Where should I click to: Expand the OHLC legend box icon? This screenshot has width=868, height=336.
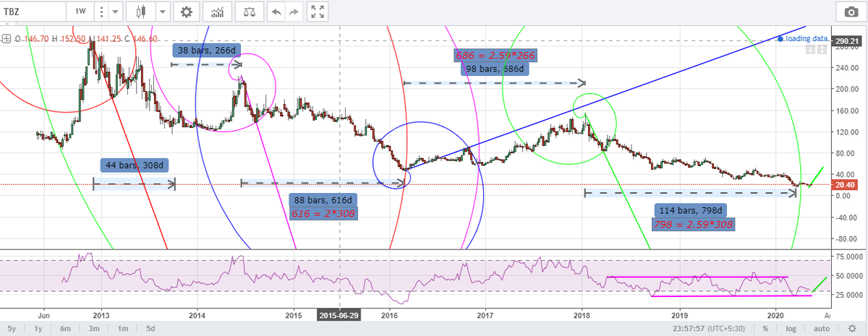click(x=6, y=38)
